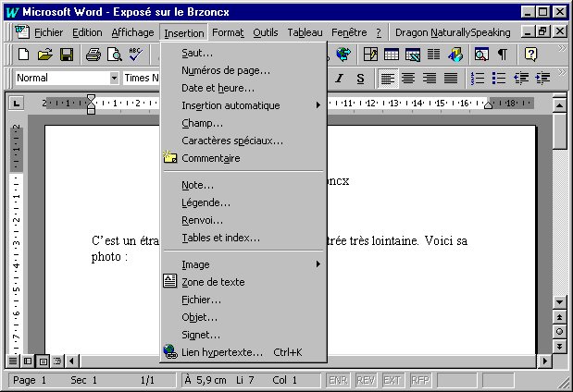Screen dimensions: 573x392
Task: Expand Insertion automatique submenu
Action: pos(318,105)
